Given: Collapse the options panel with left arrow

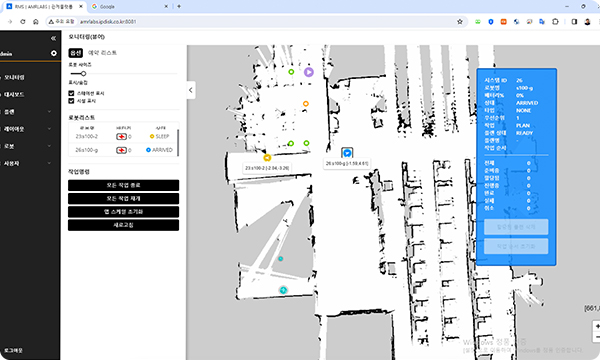Looking at the screenshot, I should click(x=191, y=90).
